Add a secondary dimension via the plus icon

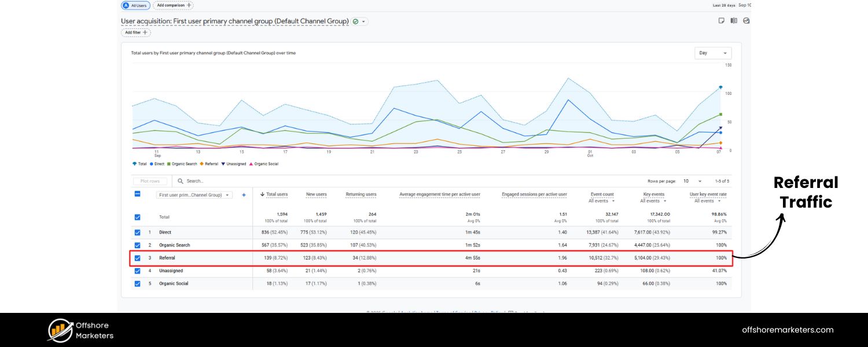point(244,194)
